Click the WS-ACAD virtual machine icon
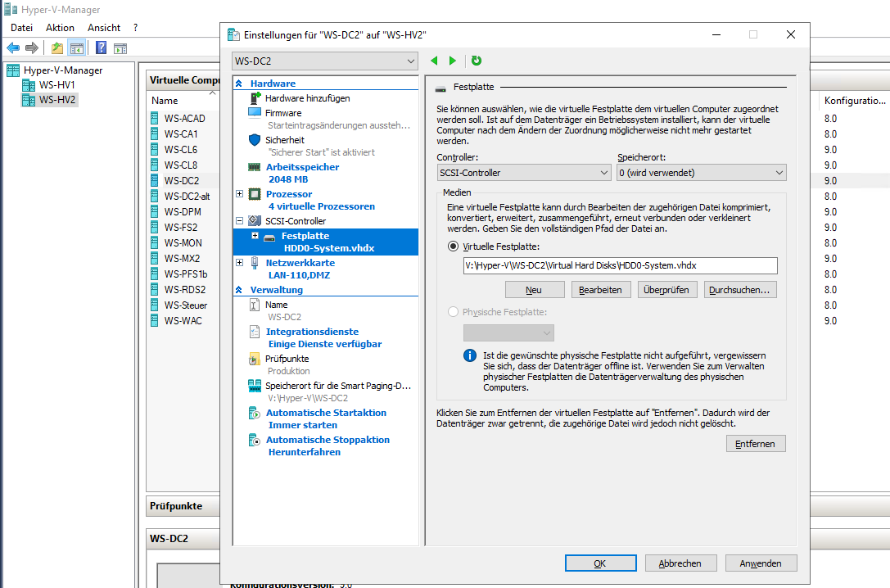This screenshot has height=588, width=890. (155, 118)
